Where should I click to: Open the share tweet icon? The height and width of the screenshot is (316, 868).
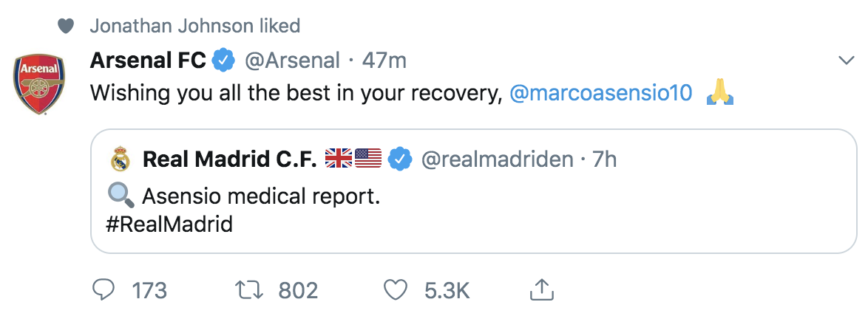click(542, 289)
